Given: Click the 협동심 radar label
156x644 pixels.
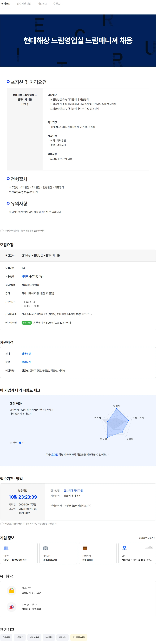Looking at the screenshot, I should pyautogui.click(x=103, y=439).
